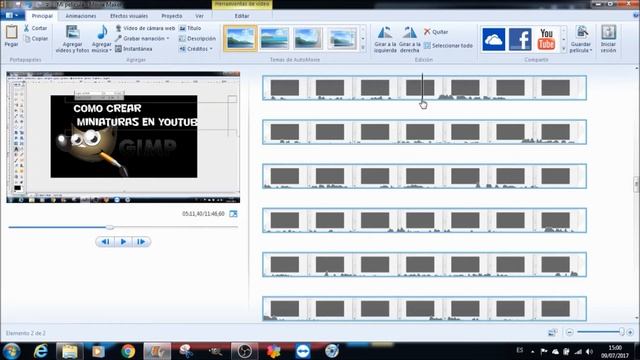Image resolution: width=640 pixels, height=360 pixels.
Task: Change thumbnail size icon in status bar
Action: (552, 332)
